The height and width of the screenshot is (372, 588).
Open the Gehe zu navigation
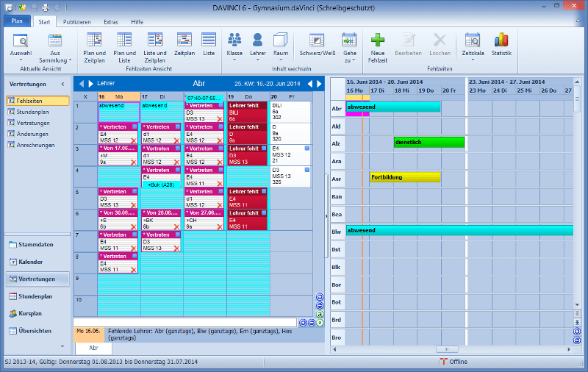click(350, 49)
